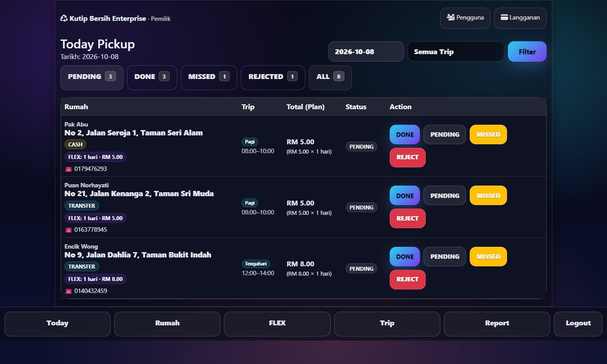Click phone icon next to 0179476293

click(x=68, y=169)
